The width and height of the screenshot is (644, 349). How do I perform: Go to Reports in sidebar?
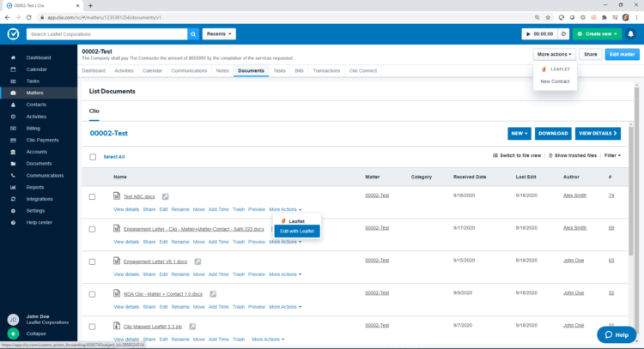(35, 187)
